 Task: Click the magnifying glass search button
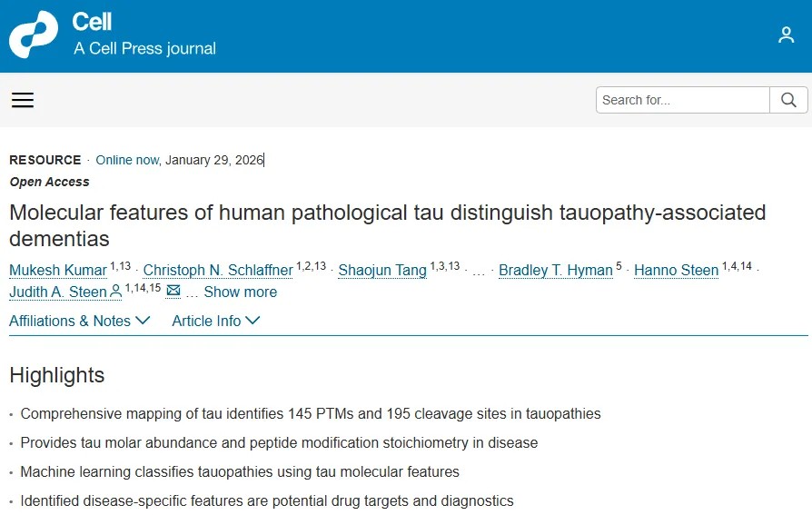coord(788,100)
